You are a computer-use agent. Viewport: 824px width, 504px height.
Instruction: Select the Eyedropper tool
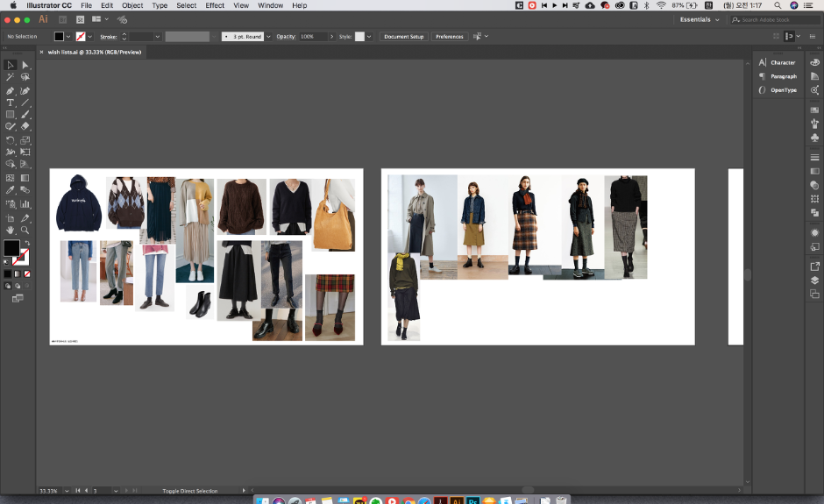tap(11, 189)
